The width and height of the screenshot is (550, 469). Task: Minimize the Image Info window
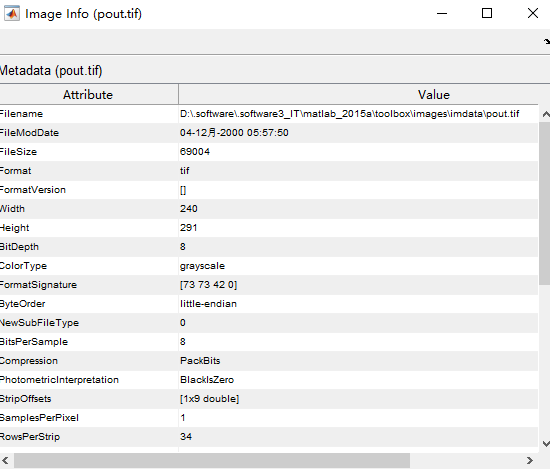442,13
